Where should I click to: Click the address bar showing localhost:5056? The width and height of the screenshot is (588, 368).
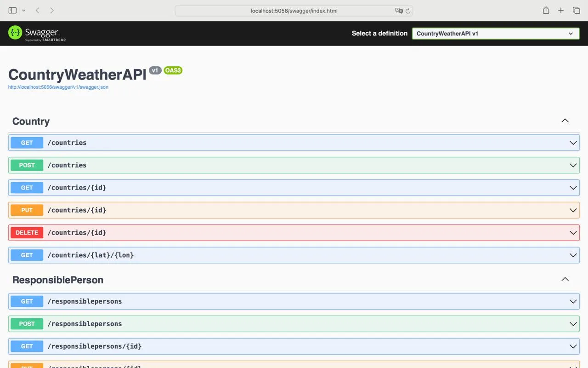tap(294, 11)
